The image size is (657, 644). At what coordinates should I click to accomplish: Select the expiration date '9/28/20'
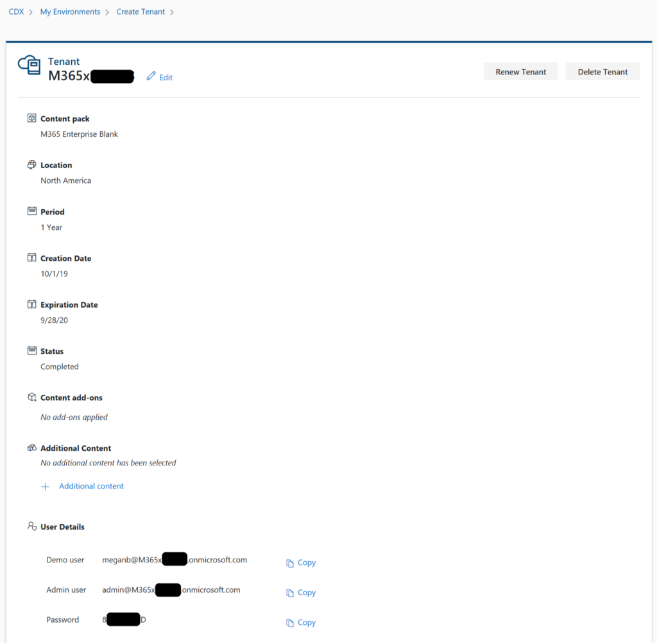click(x=54, y=320)
